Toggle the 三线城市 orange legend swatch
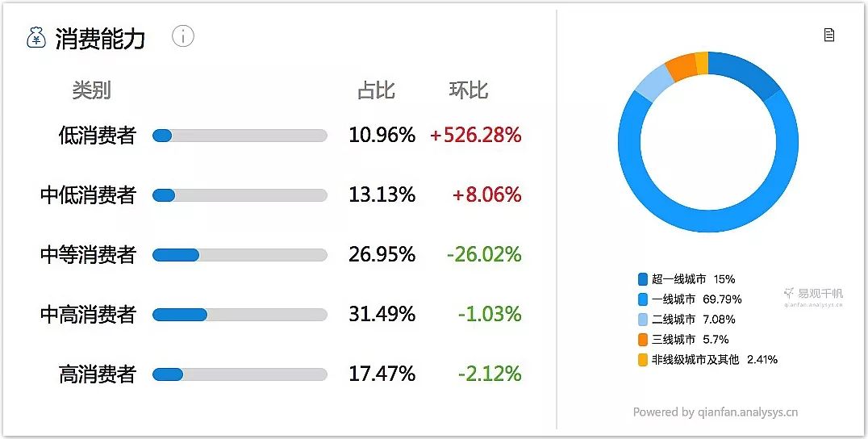Screen dimensions: 868x439 click(x=643, y=340)
